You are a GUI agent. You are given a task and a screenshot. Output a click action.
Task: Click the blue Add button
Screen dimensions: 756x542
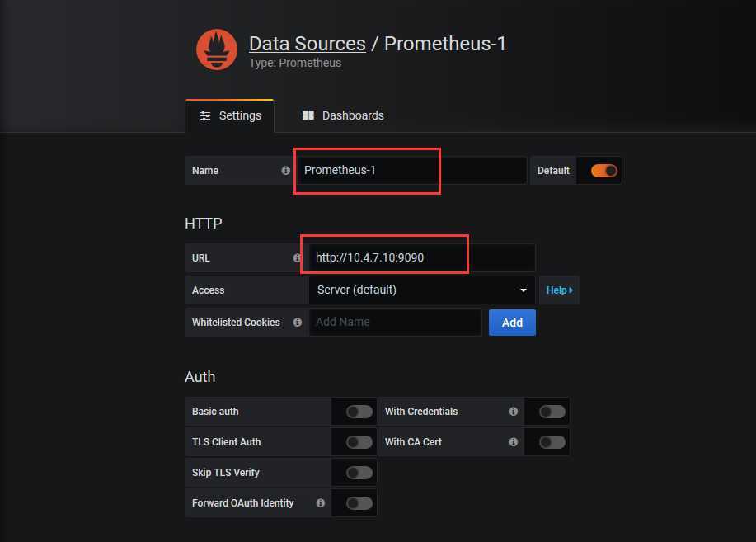point(512,323)
